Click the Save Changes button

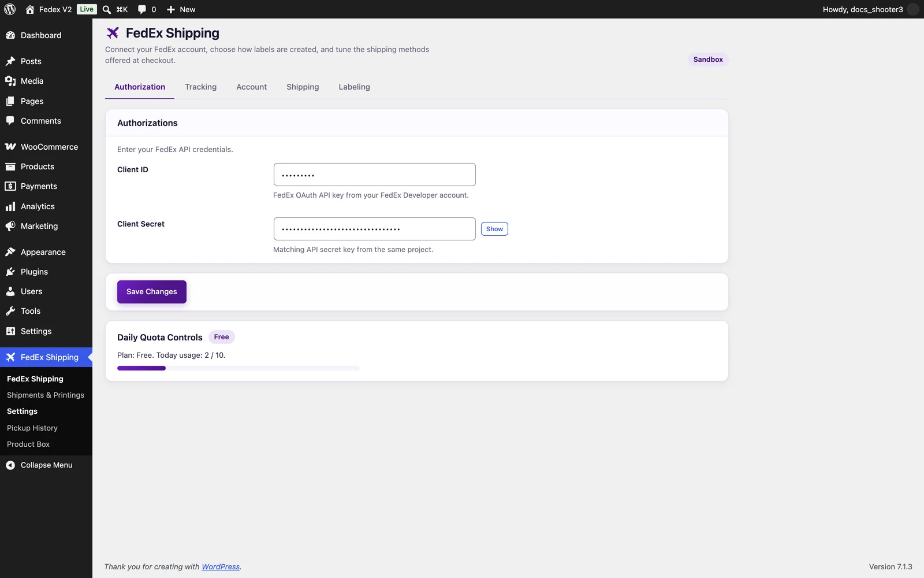[x=152, y=292]
